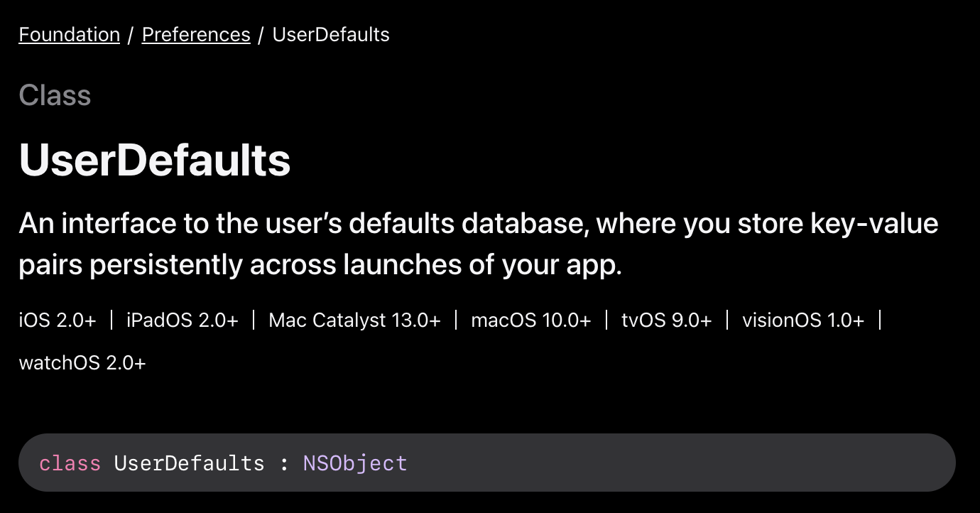Click the gray Class label

coord(55,95)
